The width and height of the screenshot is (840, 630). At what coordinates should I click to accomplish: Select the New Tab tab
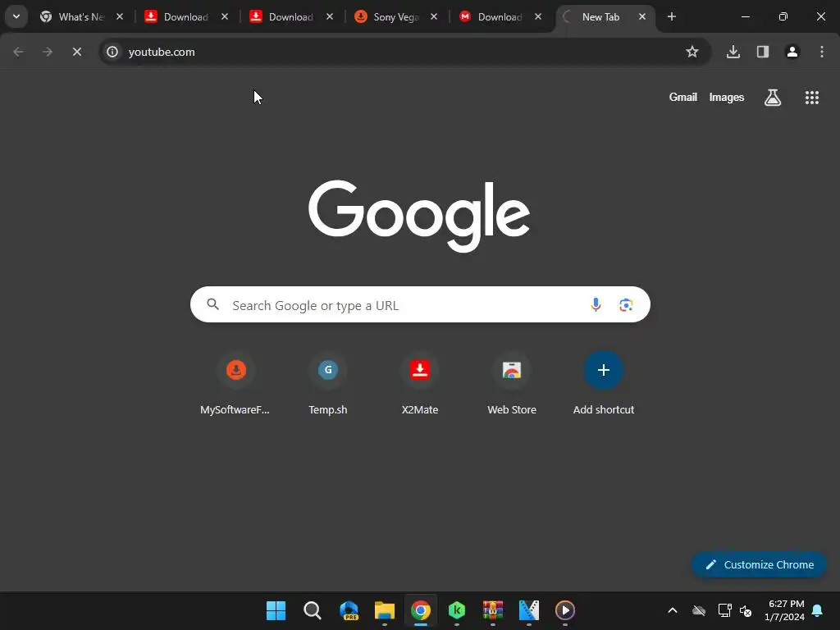pos(600,16)
